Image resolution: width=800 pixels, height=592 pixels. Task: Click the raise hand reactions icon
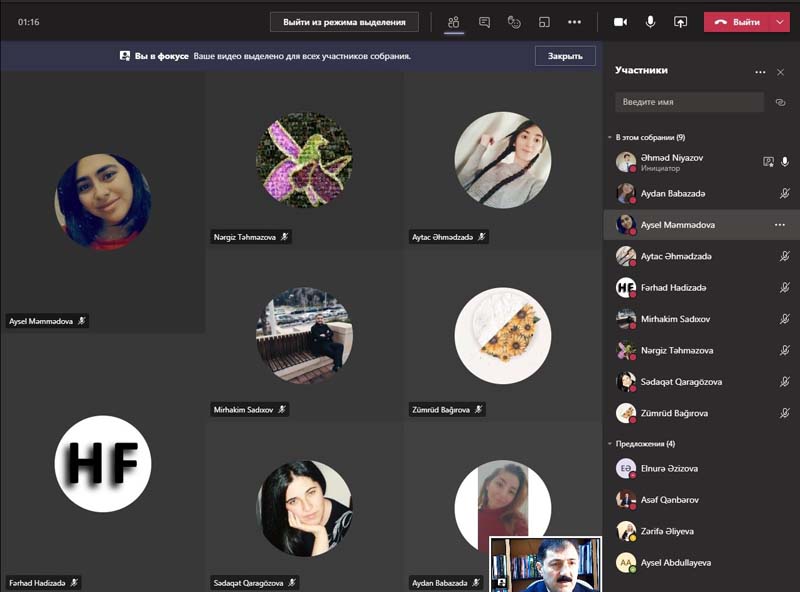[514, 21]
